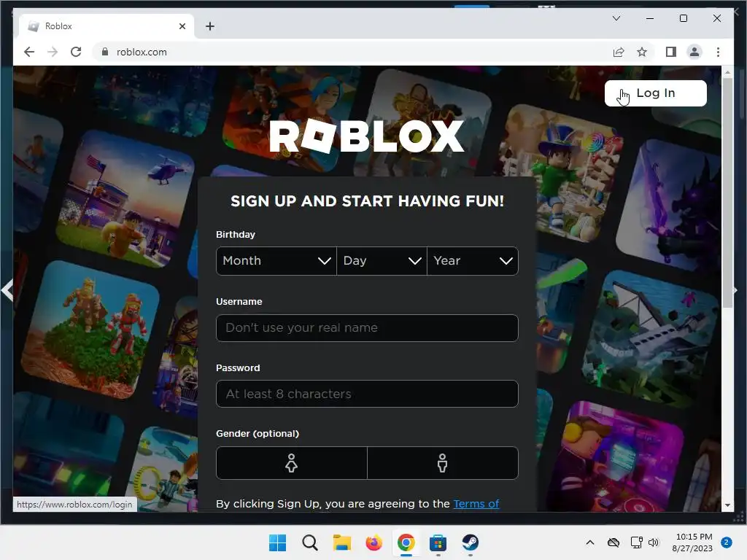Screen dimensions: 747x560
Task: Click the scrollbar up arrow
Action: click(727, 72)
